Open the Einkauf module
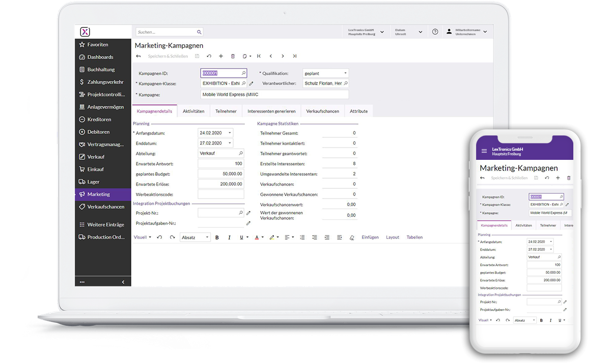This screenshot has width=611, height=364. click(x=103, y=170)
